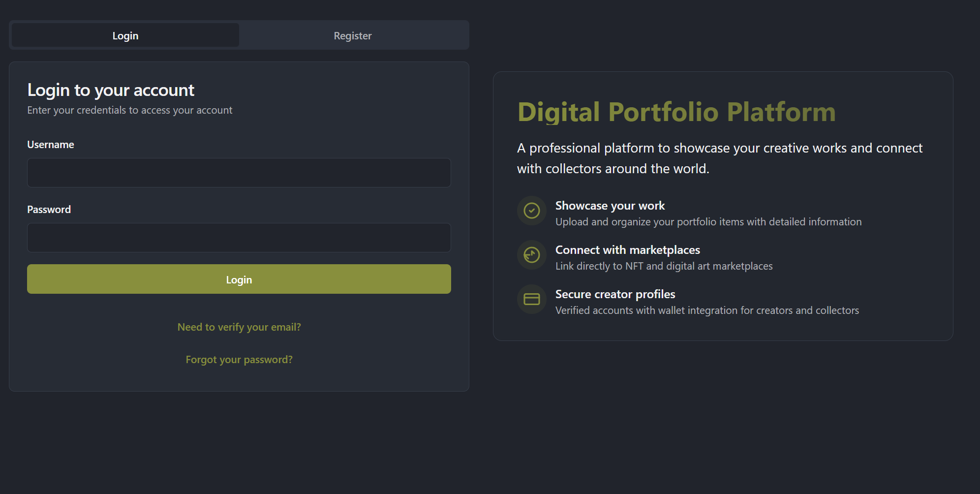Click the marketplace clock-arrow icon
Viewport: 980px width, 494px height.
tap(532, 255)
